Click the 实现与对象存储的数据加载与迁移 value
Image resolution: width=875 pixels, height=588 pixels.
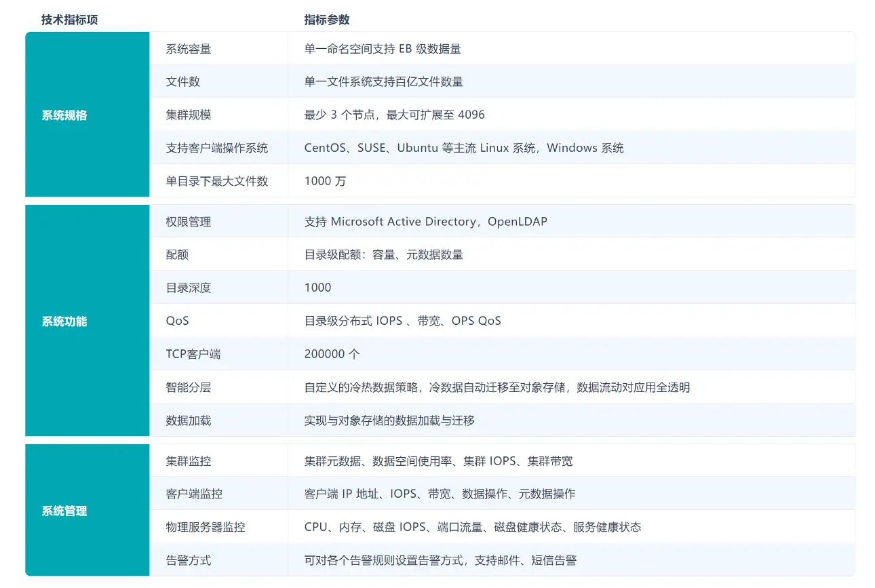tap(390, 420)
